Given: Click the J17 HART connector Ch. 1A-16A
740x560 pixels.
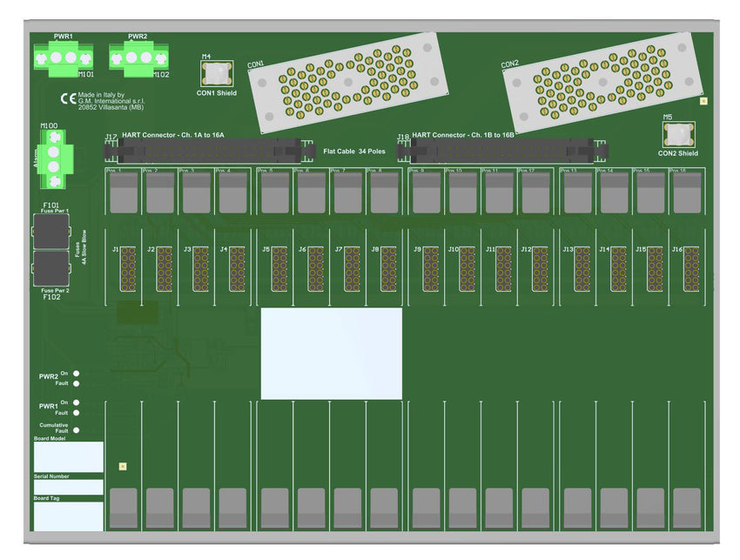Looking at the screenshot, I should 209,151.
